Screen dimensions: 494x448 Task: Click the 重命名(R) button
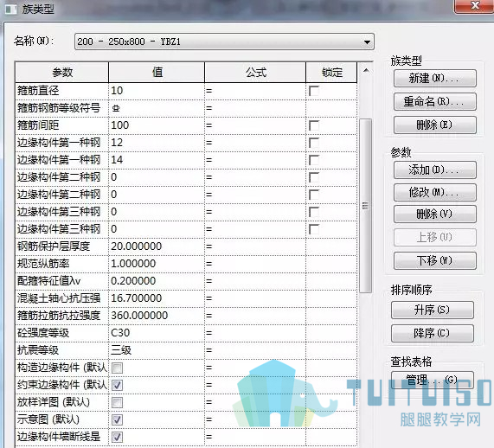[435, 101]
